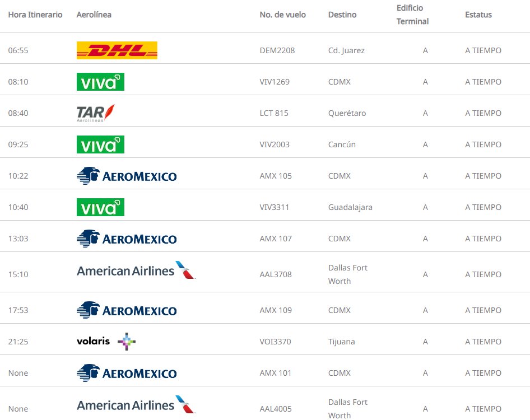
Task: Click American Airlines logo for flight AAL4005
Action: pos(136,405)
